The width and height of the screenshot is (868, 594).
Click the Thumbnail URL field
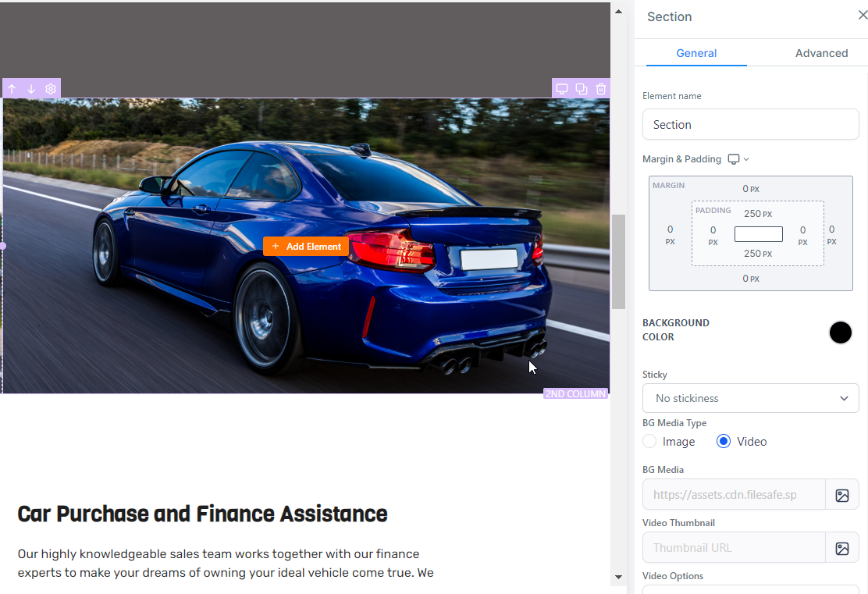click(x=734, y=548)
